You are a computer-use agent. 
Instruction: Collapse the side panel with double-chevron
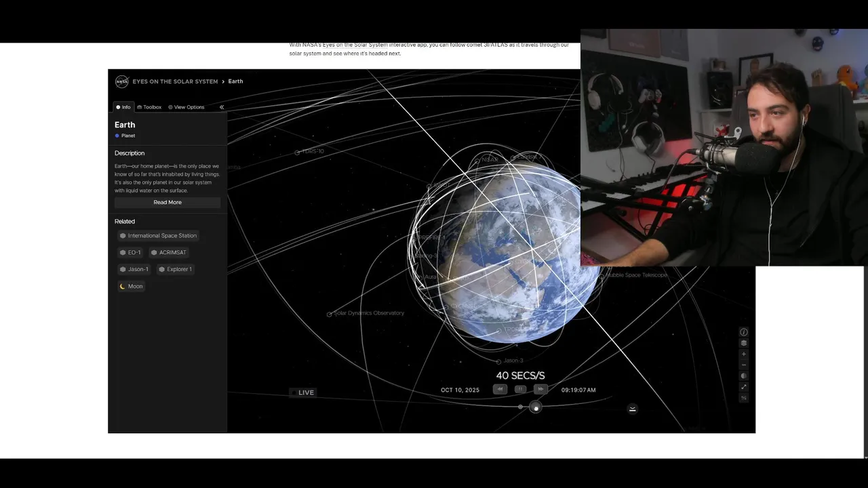[221, 107]
